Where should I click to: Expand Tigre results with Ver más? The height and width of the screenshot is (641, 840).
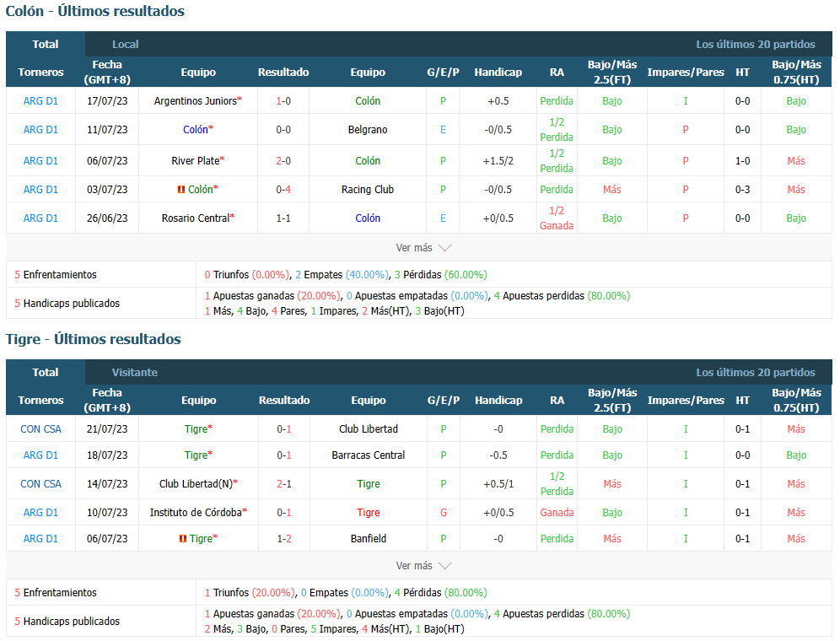[x=423, y=565]
